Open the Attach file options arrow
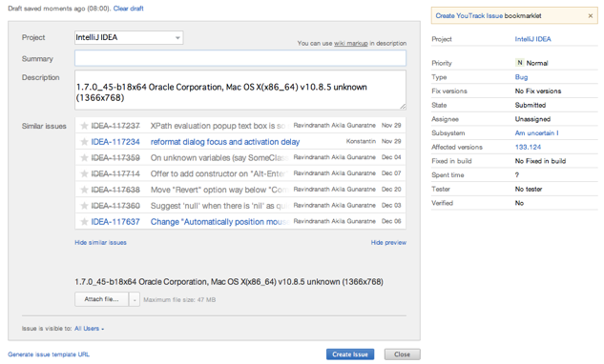Viewport: 604px width, 364px height. tap(135, 299)
